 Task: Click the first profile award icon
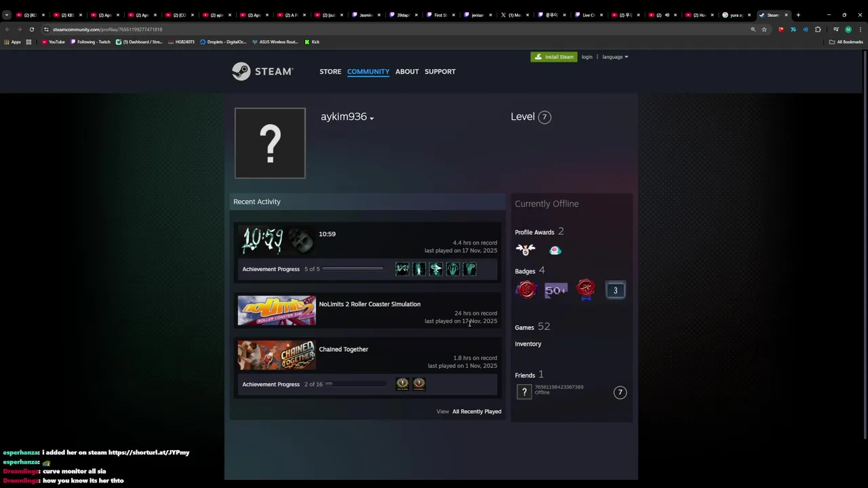[526, 250]
